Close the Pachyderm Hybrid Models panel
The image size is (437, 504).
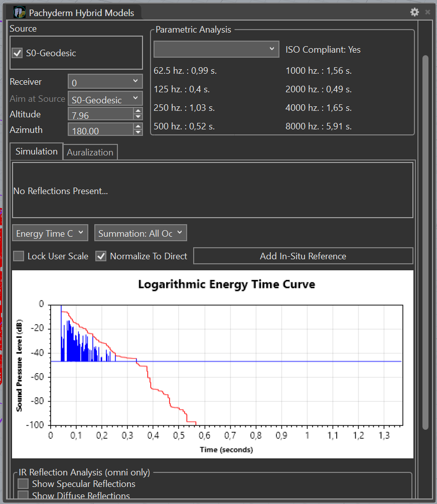pyautogui.click(x=427, y=12)
